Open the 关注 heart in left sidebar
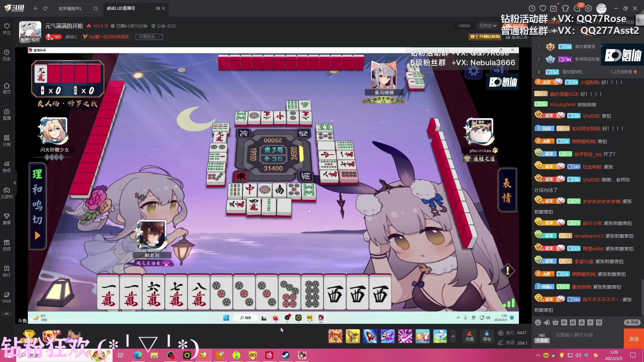644x362 pixels. tap(7, 29)
